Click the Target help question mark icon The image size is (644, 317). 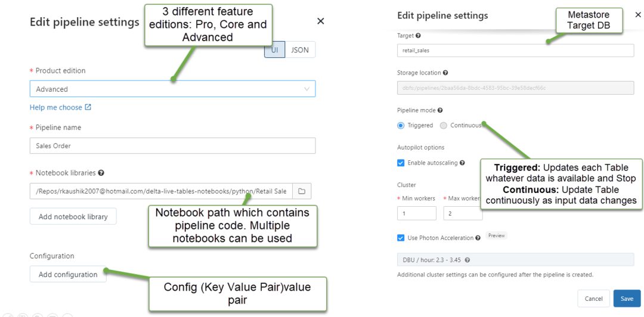(x=418, y=36)
